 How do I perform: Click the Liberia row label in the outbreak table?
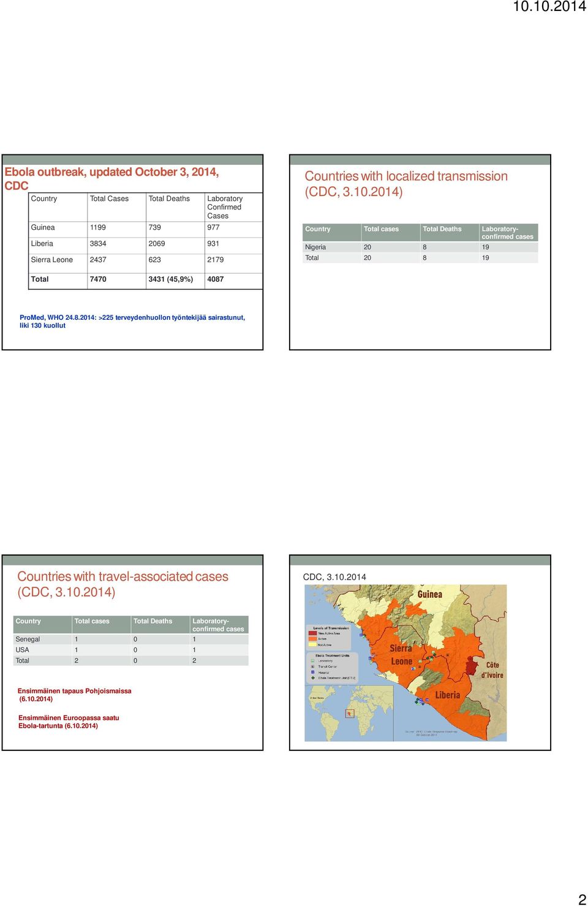click(x=42, y=244)
